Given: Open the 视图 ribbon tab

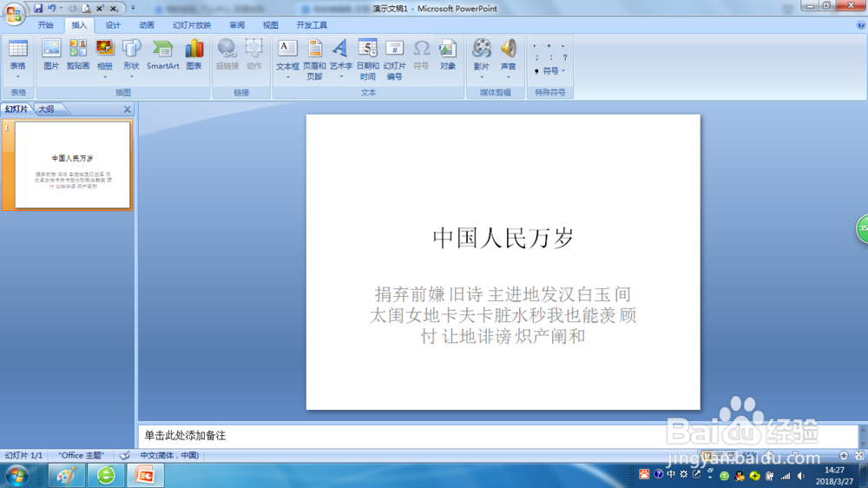Looking at the screenshot, I should 271,25.
